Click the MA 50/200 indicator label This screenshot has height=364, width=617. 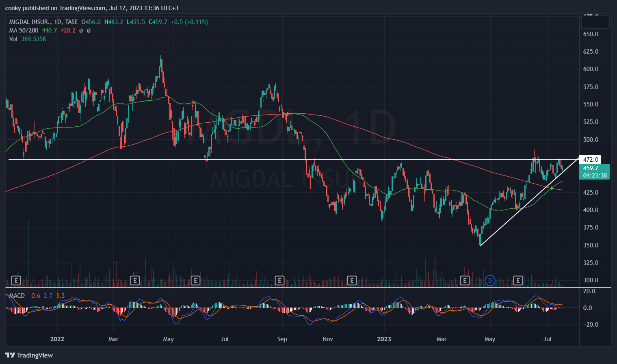point(24,30)
